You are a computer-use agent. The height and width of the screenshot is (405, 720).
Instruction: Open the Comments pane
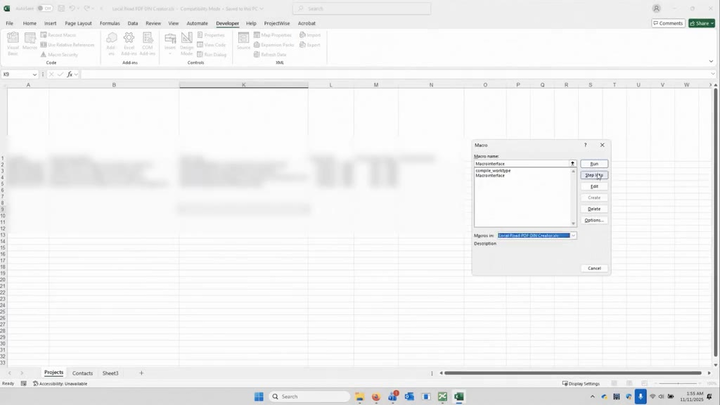pyautogui.click(x=668, y=23)
